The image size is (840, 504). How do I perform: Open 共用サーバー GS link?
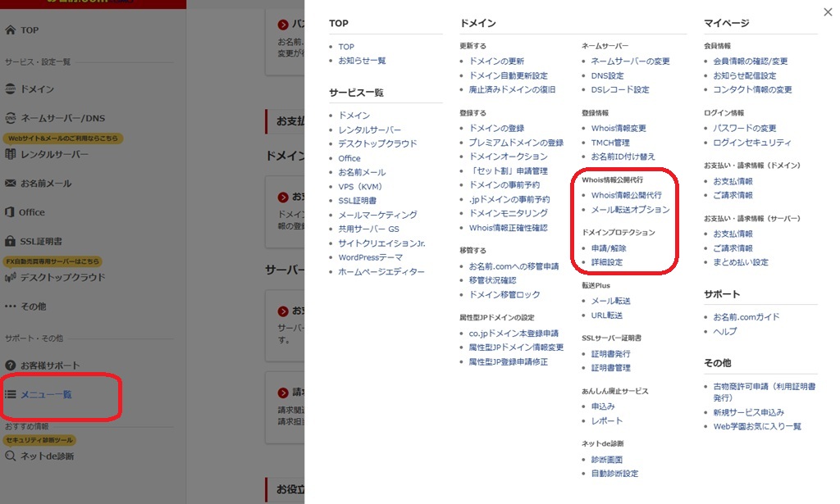tap(368, 229)
